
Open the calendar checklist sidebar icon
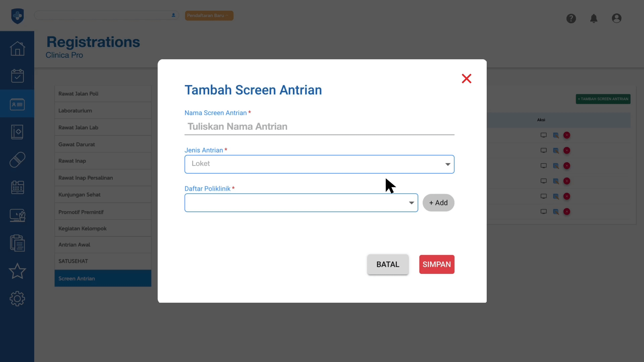17,76
